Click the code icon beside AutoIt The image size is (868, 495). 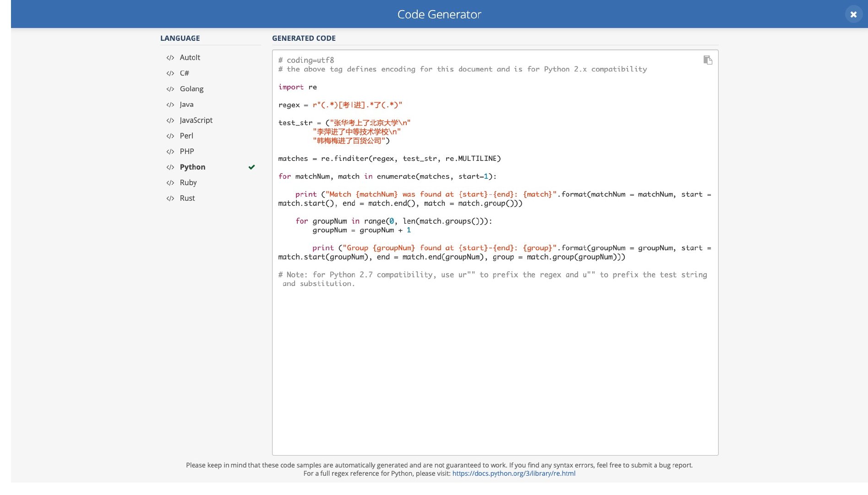[170, 58]
